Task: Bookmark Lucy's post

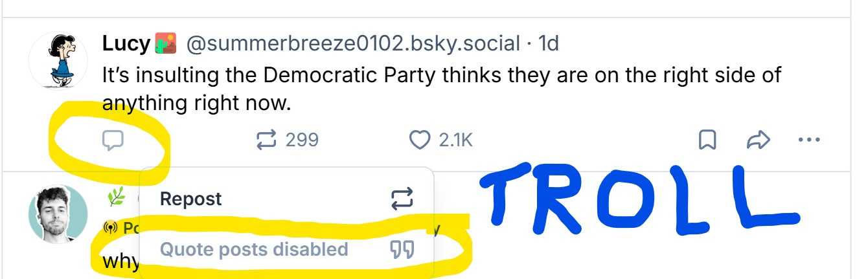Action: (x=707, y=140)
